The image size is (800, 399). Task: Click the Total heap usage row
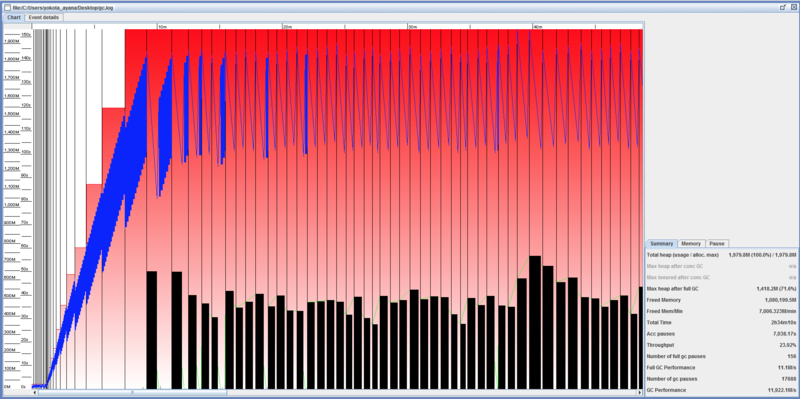[x=721, y=255]
